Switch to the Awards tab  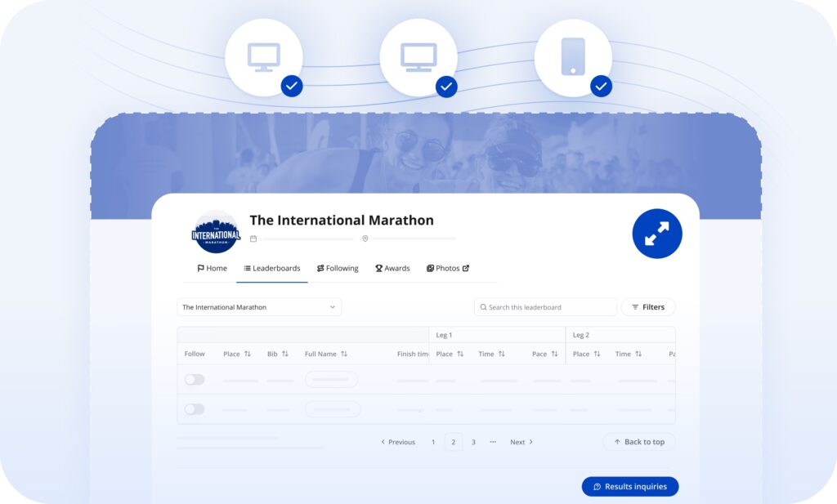[x=392, y=268]
